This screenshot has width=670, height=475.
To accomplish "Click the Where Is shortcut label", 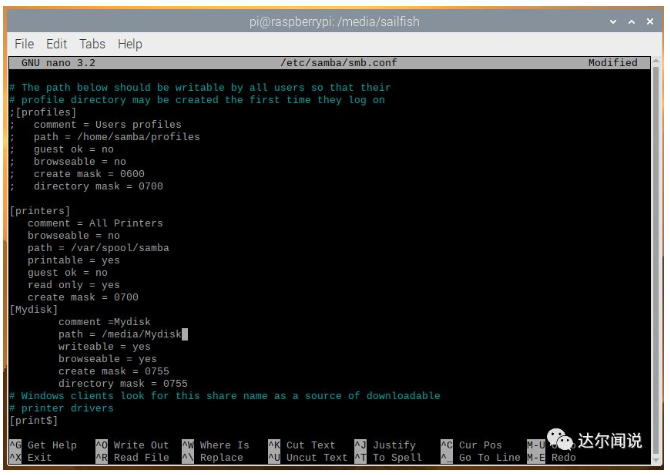I will (224, 445).
